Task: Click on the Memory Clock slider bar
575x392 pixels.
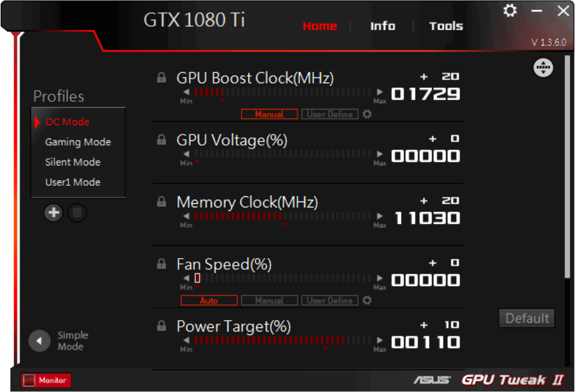Action: tap(283, 216)
